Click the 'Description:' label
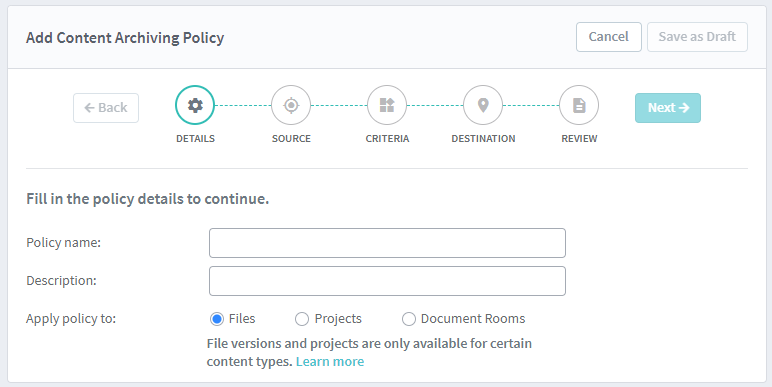The height and width of the screenshot is (387, 772). click(62, 281)
